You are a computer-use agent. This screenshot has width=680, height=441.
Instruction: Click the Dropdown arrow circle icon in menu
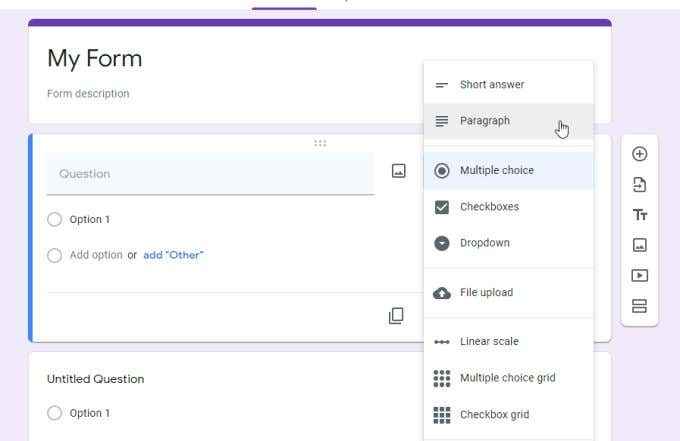tap(441, 243)
